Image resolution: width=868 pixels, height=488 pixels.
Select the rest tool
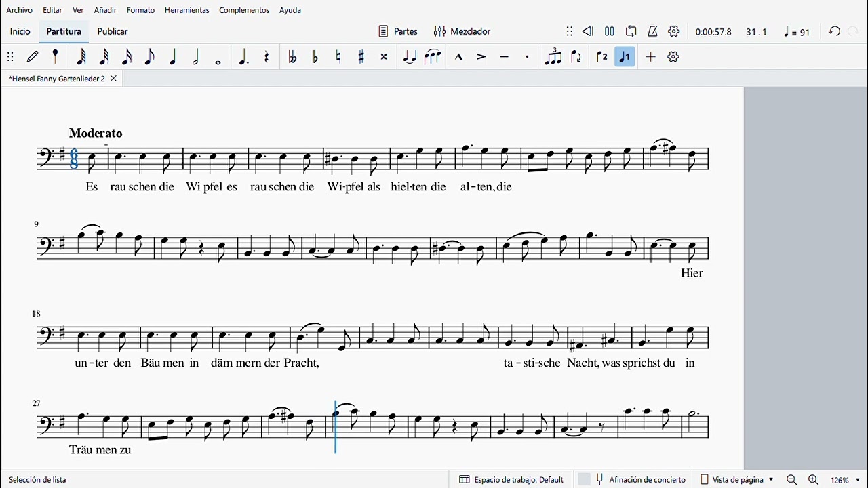coord(267,57)
